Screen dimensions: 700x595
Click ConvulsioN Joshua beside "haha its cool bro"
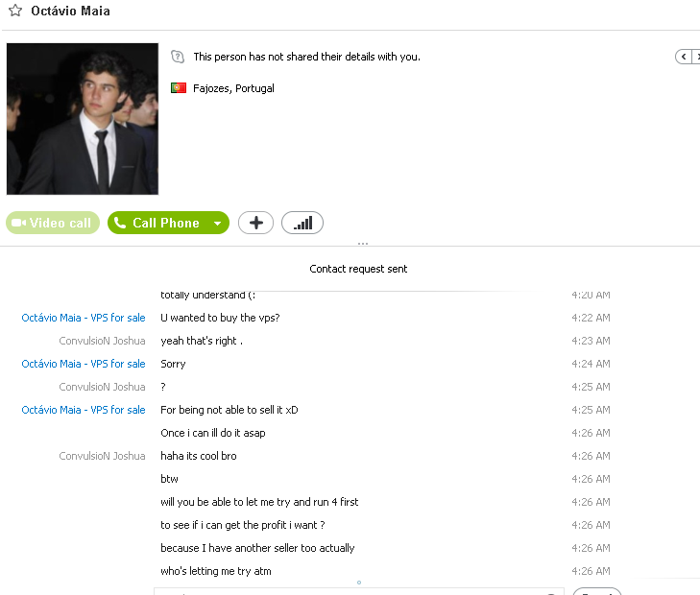[x=102, y=456]
